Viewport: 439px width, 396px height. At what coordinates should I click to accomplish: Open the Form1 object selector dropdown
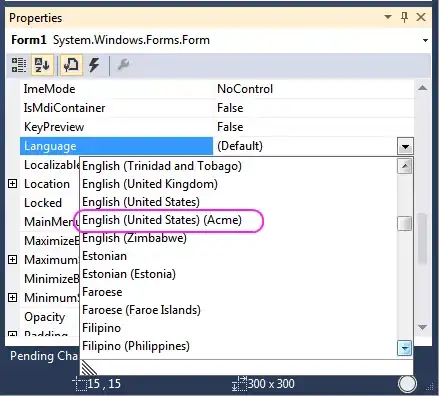pyautogui.click(x=425, y=40)
